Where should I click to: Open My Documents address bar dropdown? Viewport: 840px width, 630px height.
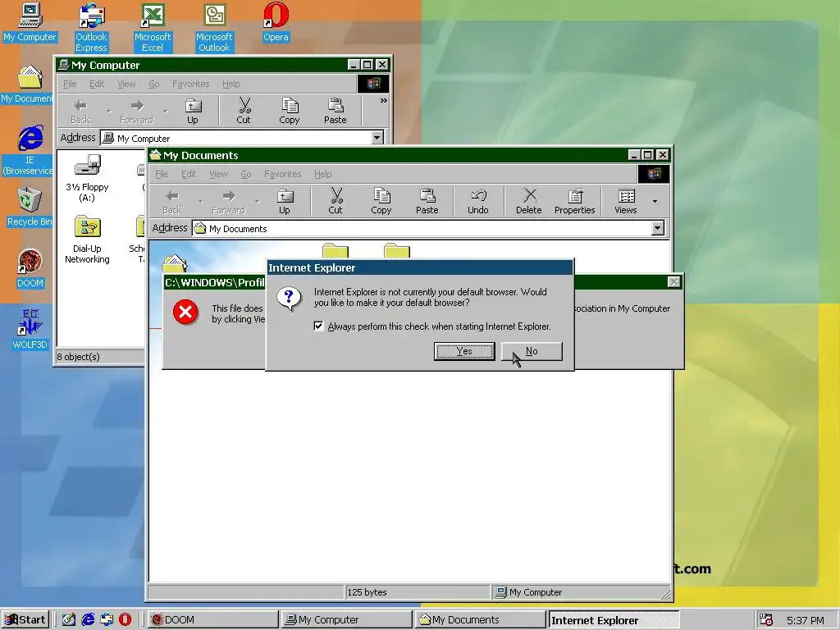[x=657, y=229]
